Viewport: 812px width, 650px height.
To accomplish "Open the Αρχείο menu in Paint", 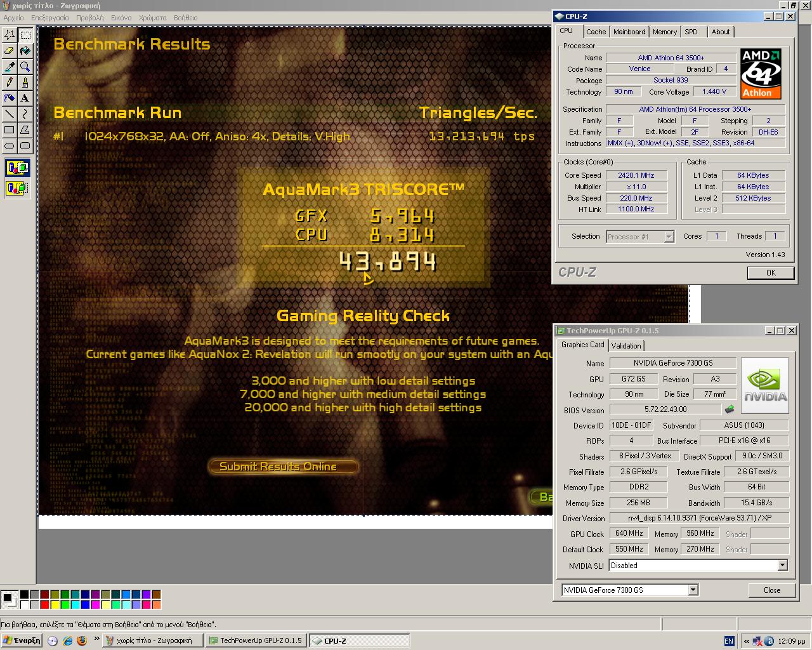I will 14,18.
